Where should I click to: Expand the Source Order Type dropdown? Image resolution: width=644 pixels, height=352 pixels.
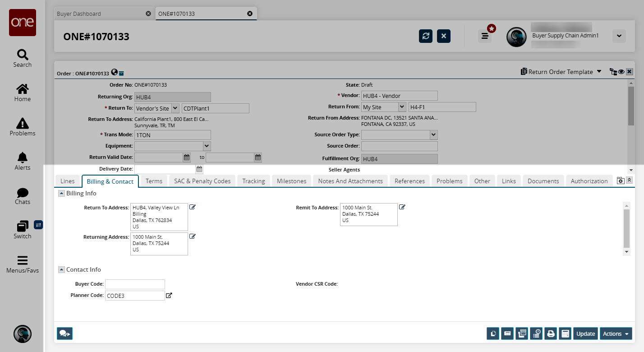coord(433,134)
